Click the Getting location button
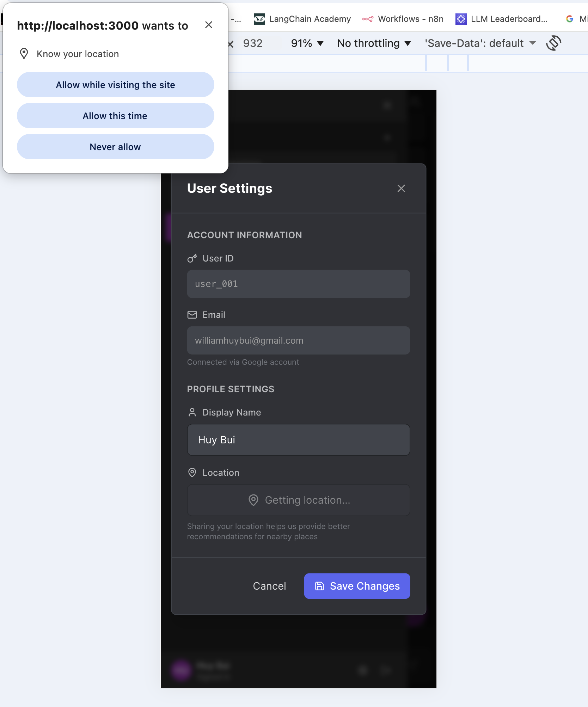 (x=299, y=500)
